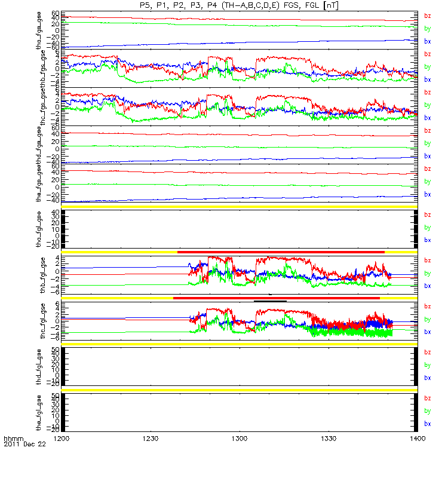Click red status bar above thc_fgl_gse panel
The image size is (448, 478).
(x=277, y=298)
